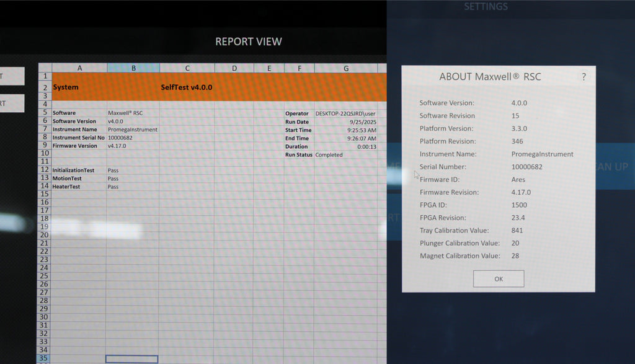Select the SelfTest v4.0.0 title cell
This screenshot has height=364, width=635.
tap(187, 87)
